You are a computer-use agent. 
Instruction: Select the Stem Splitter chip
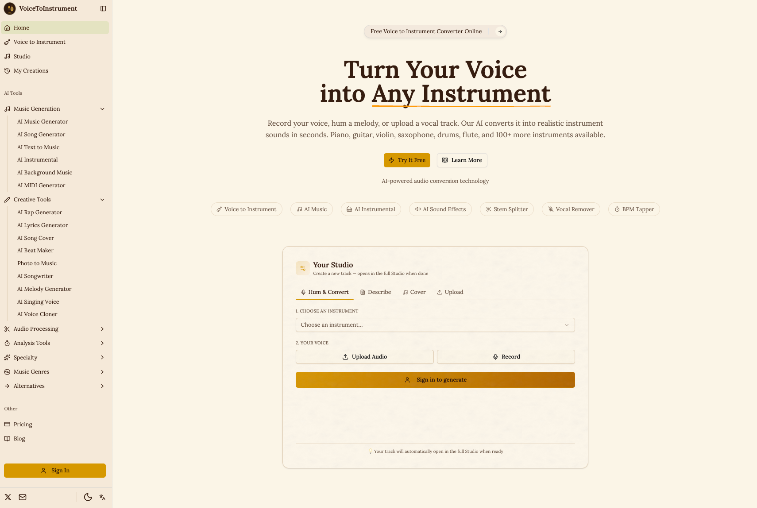tap(506, 209)
